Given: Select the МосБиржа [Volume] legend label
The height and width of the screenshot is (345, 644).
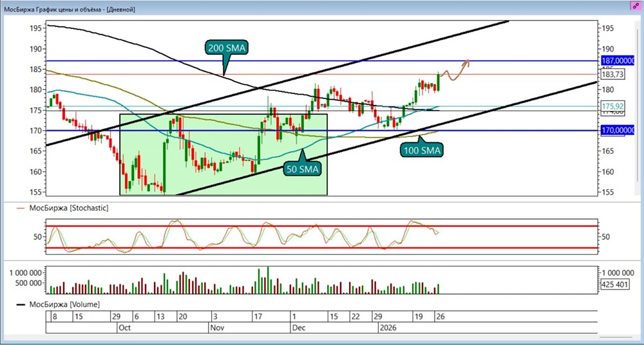Looking at the screenshot, I should [x=64, y=304].
